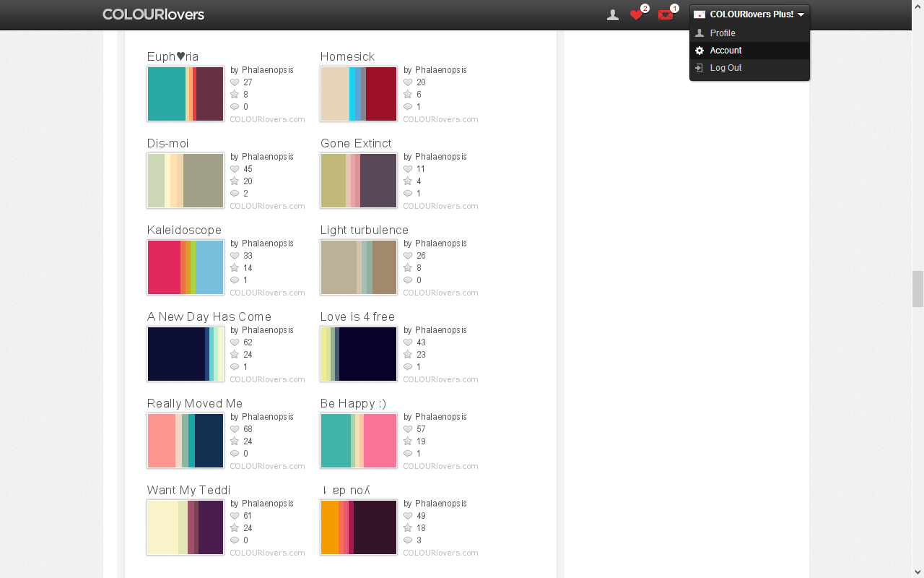Screen dimensions: 924x578
Task: Open the Euph♥ria palette title
Action: [x=173, y=56]
